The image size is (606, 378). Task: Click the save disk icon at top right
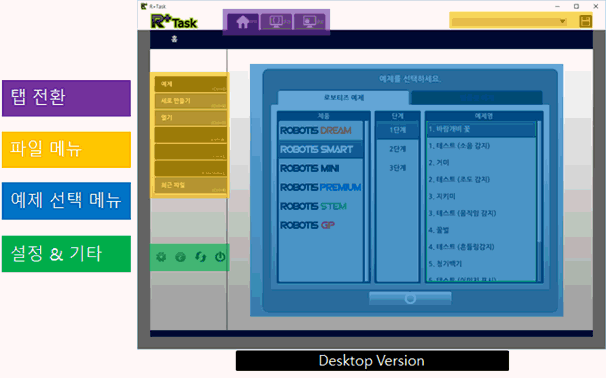(x=586, y=21)
